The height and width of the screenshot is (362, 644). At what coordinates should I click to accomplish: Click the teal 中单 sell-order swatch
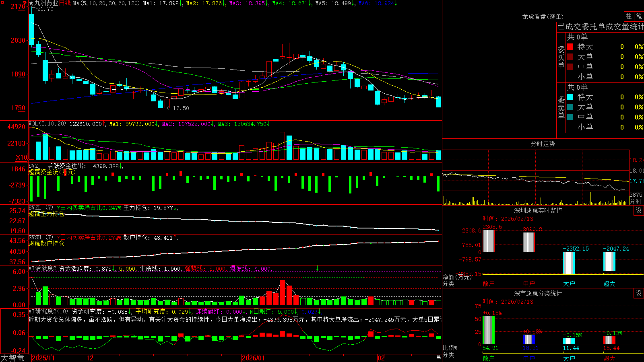pos(570,117)
